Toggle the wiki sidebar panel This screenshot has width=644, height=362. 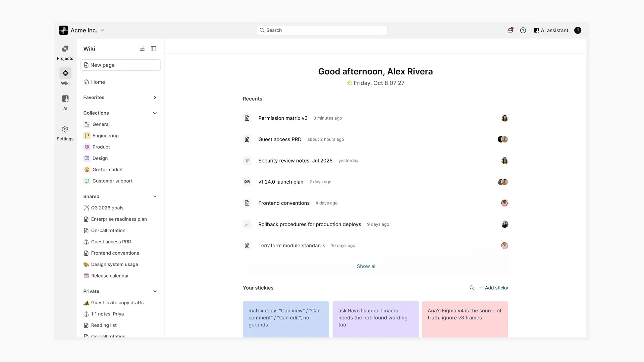click(x=154, y=49)
